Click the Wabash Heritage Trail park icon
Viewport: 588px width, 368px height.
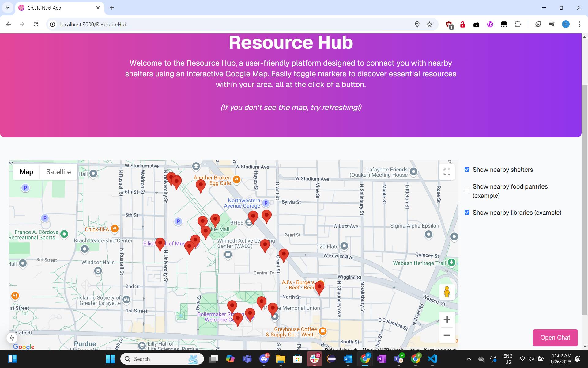click(x=451, y=263)
